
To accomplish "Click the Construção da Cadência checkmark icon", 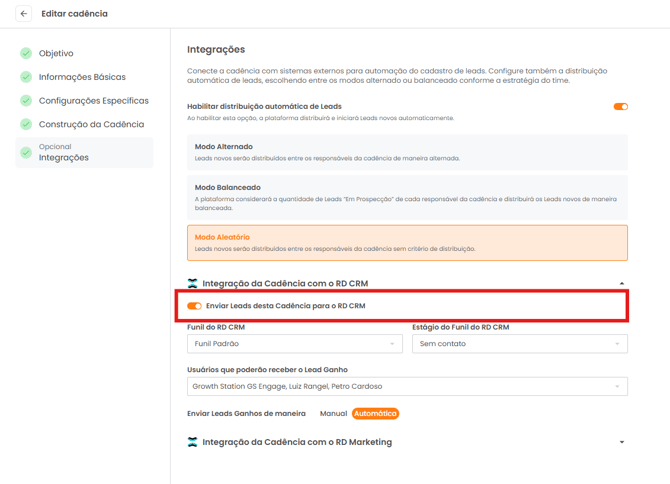I will (x=26, y=125).
